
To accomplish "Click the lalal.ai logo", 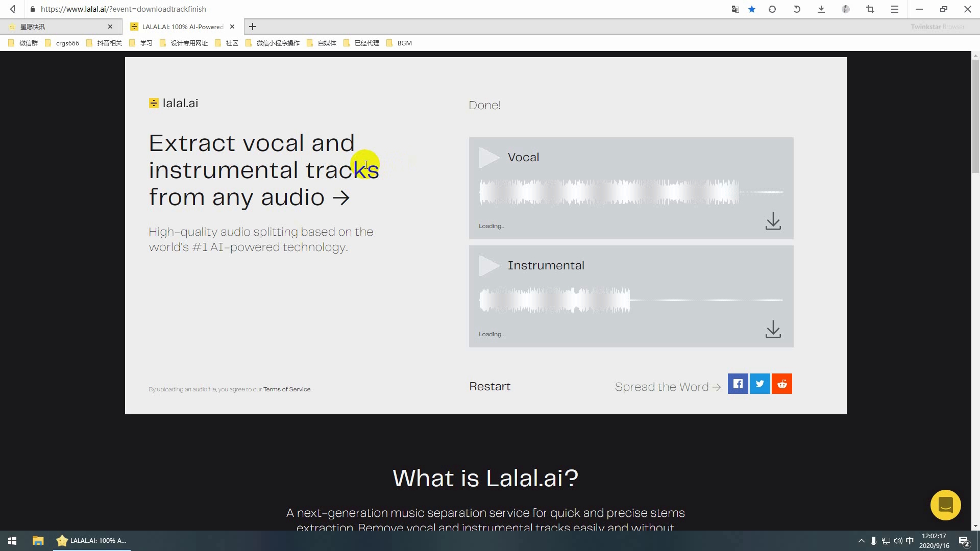I will click(174, 103).
